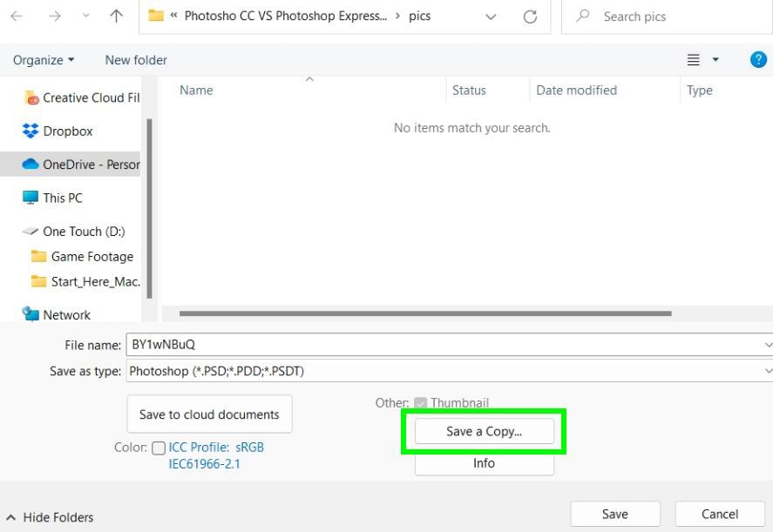This screenshot has width=773, height=532.
Task: Open the blue Help icon
Action: 758,59
